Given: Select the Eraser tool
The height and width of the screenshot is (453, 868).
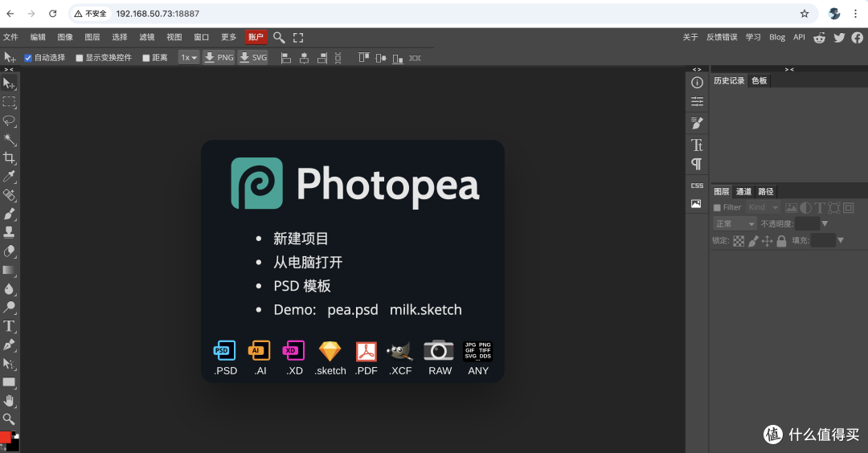Looking at the screenshot, I should click(x=9, y=251).
